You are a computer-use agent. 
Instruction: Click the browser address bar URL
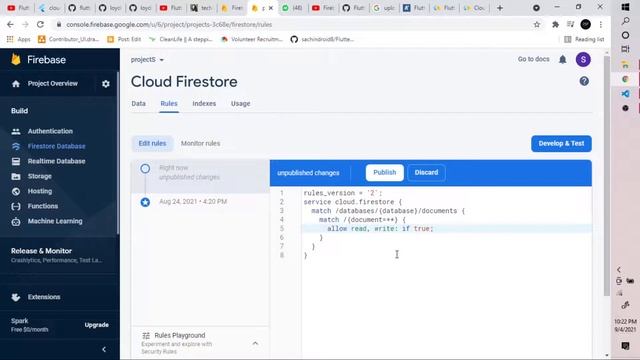pos(169,24)
